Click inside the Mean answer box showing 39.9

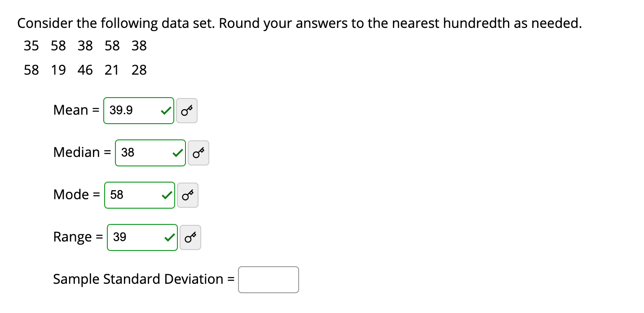[x=130, y=110]
